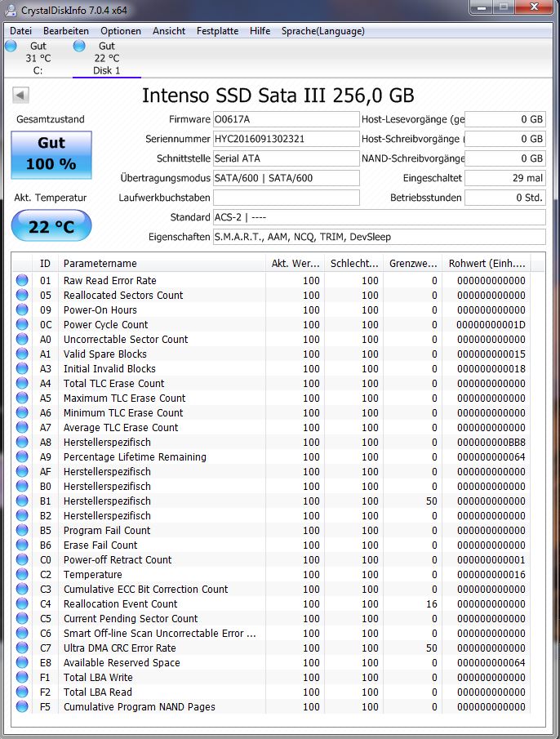
Task: Click the Betriebsstunden value 0 Std.
Action: (x=504, y=198)
